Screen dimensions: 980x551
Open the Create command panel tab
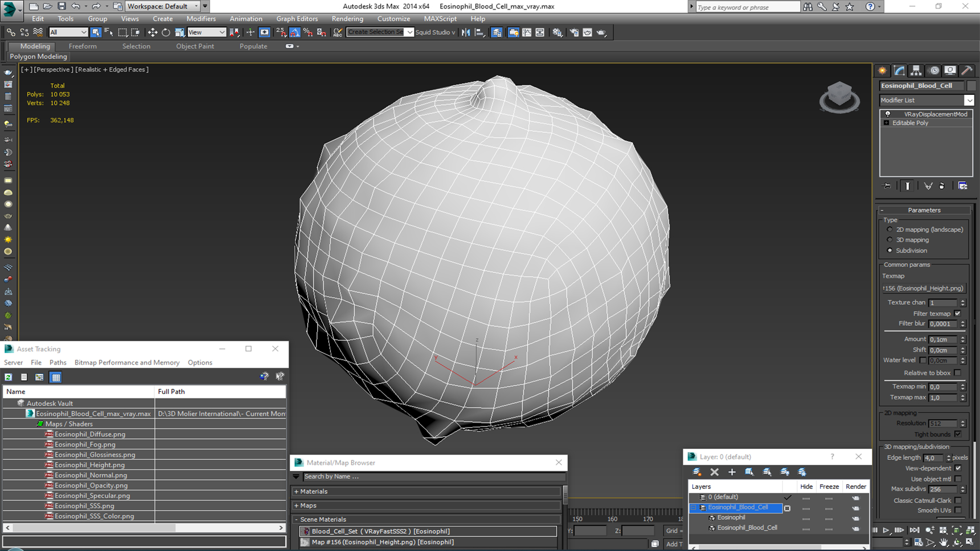(882, 70)
